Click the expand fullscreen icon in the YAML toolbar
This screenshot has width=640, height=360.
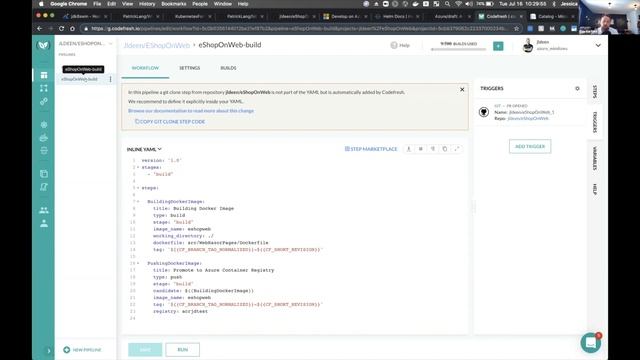coord(457,149)
